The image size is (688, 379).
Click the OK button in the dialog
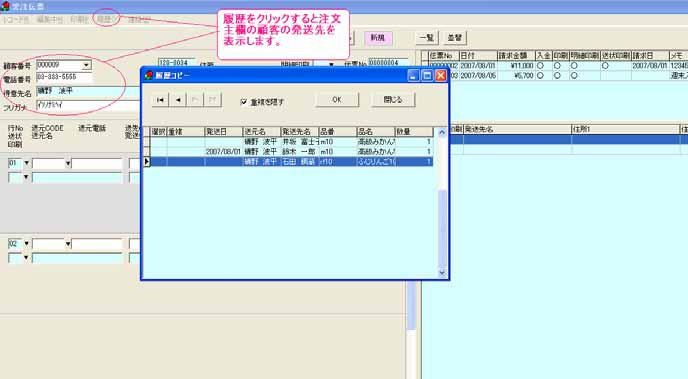(337, 100)
